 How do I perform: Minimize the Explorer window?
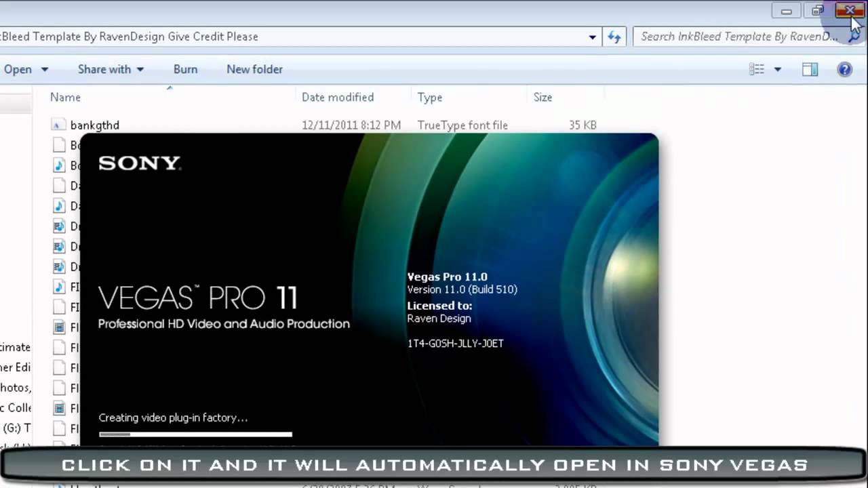tap(787, 10)
